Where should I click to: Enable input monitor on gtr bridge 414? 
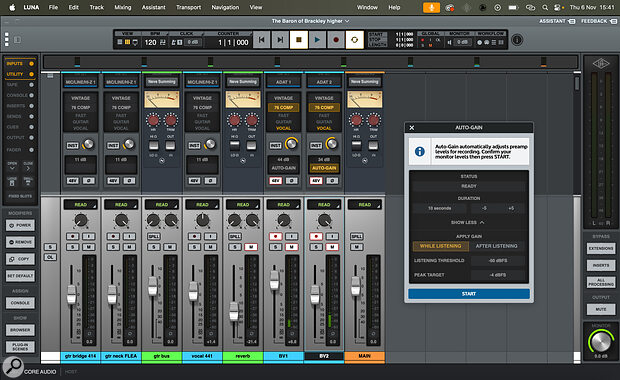coord(89,236)
